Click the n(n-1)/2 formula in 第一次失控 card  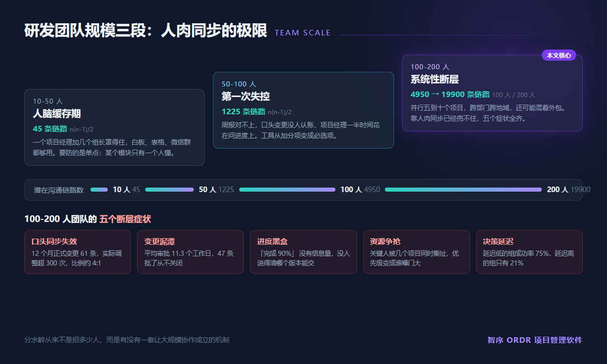coord(280,112)
